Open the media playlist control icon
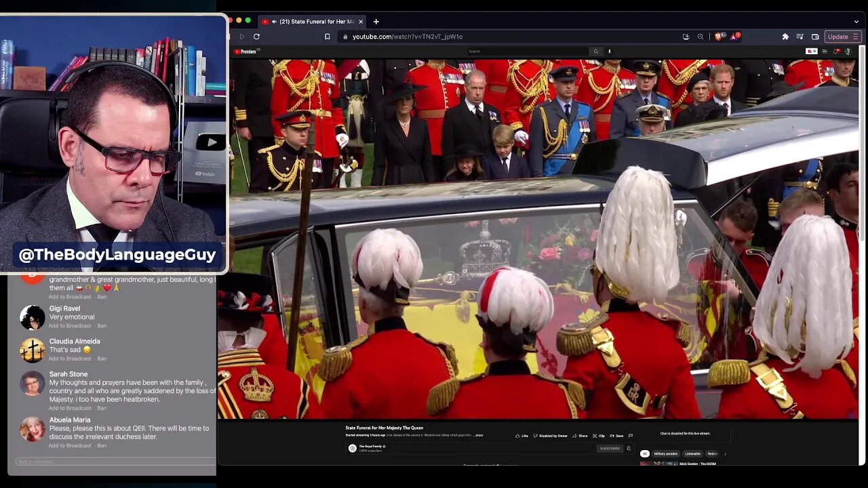The width and height of the screenshot is (868, 488). point(800,37)
